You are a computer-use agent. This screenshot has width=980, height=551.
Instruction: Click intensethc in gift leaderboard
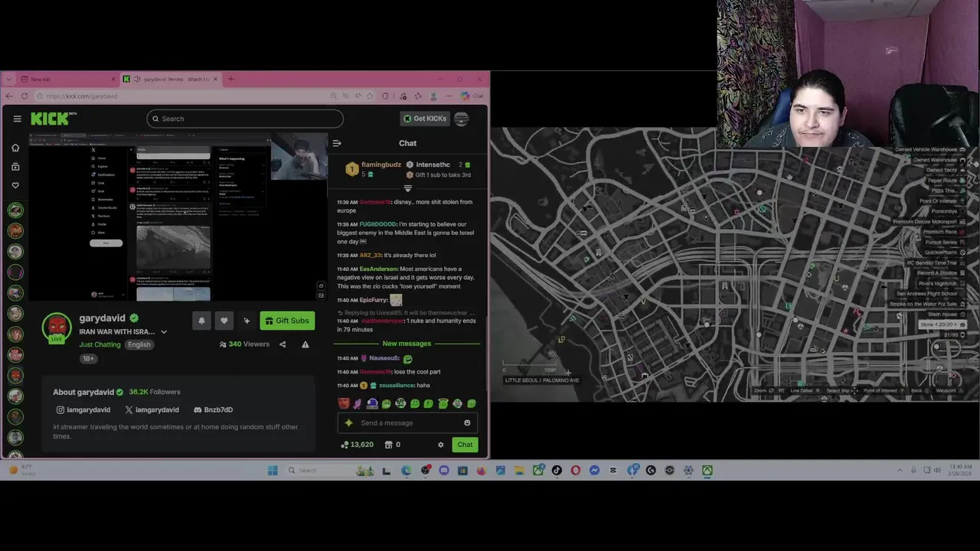click(x=433, y=165)
